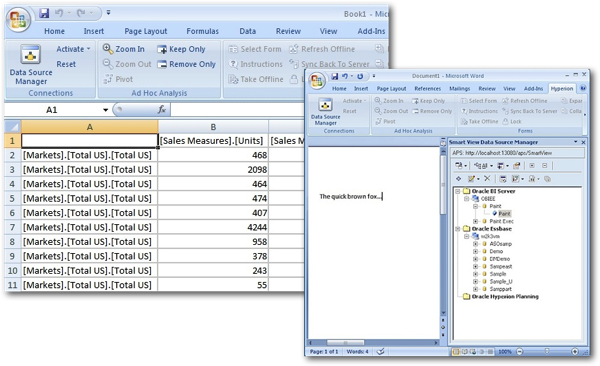Select Excel column B header
This screenshot has width=600, height=366.
(x=213, y=127)
